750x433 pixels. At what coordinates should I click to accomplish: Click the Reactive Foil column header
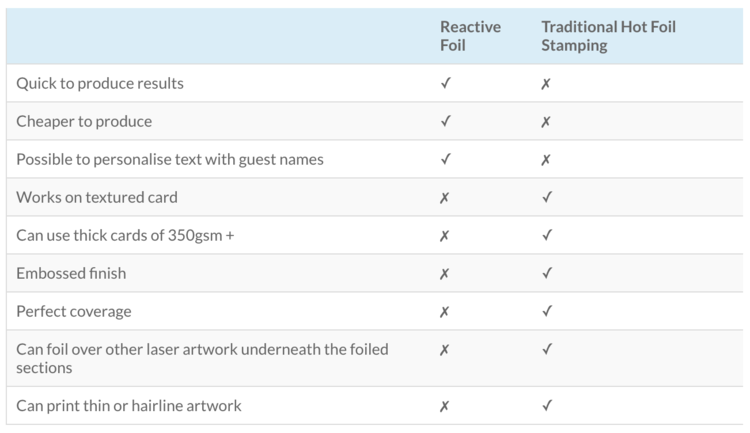click(x=470, y=36)
